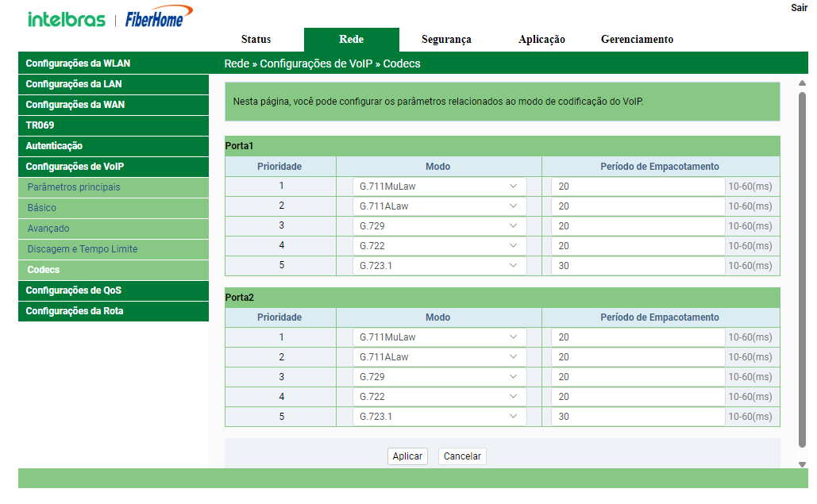
Task: Select the Avançado submenu item
Action: coord(114,229)
